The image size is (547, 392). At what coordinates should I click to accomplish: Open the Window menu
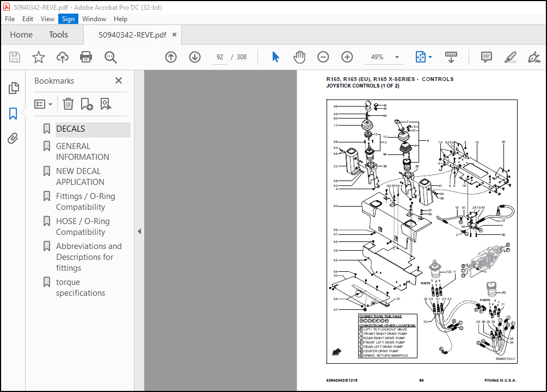click(94, 19)
